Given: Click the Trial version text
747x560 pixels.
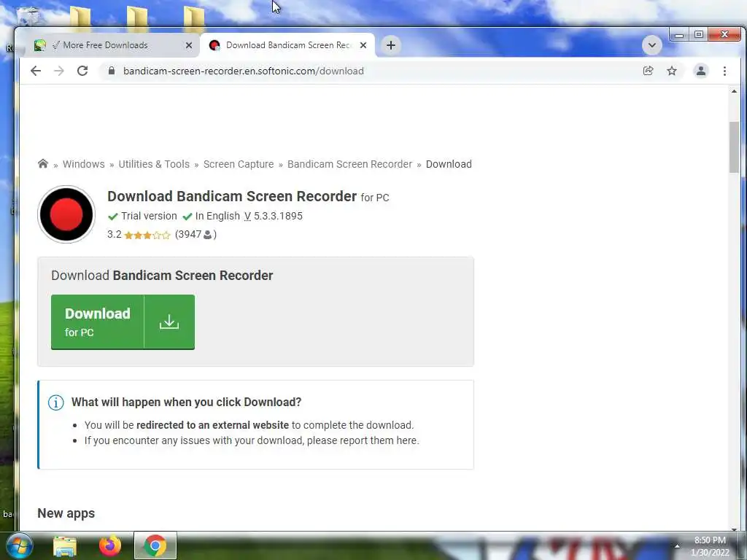Looking at the screenshot, I should pos(149,216).
